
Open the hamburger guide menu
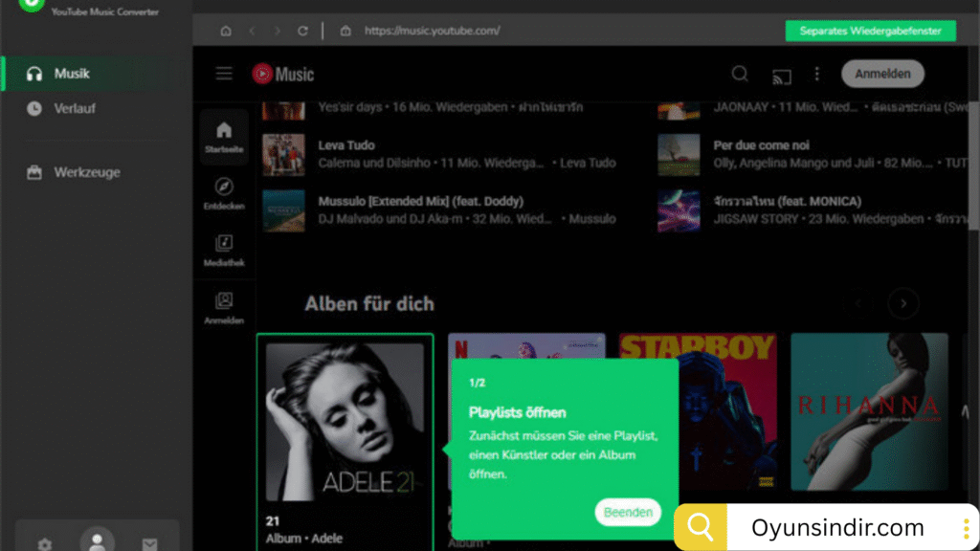tap(224, 74)
